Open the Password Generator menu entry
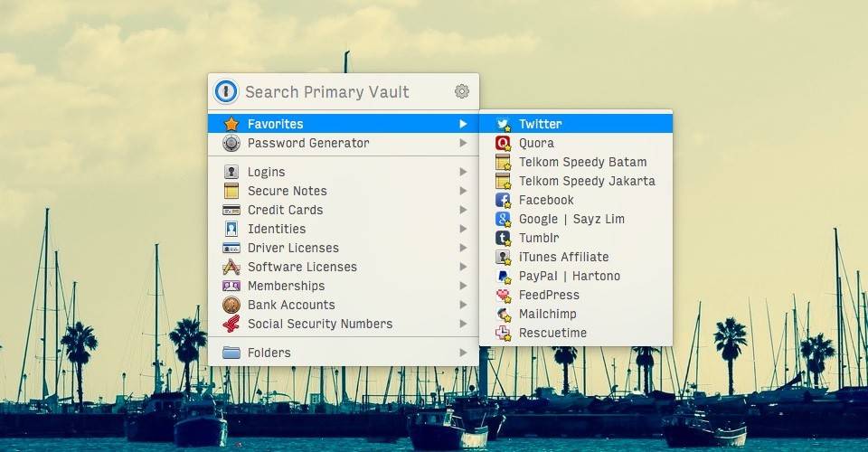 [x=344, y=143]
